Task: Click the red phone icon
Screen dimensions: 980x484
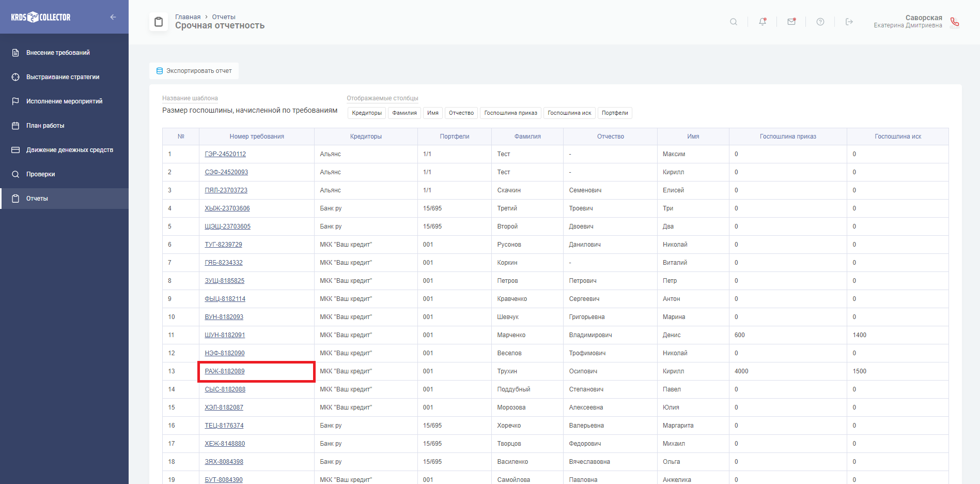Action: tap(955, 22)
